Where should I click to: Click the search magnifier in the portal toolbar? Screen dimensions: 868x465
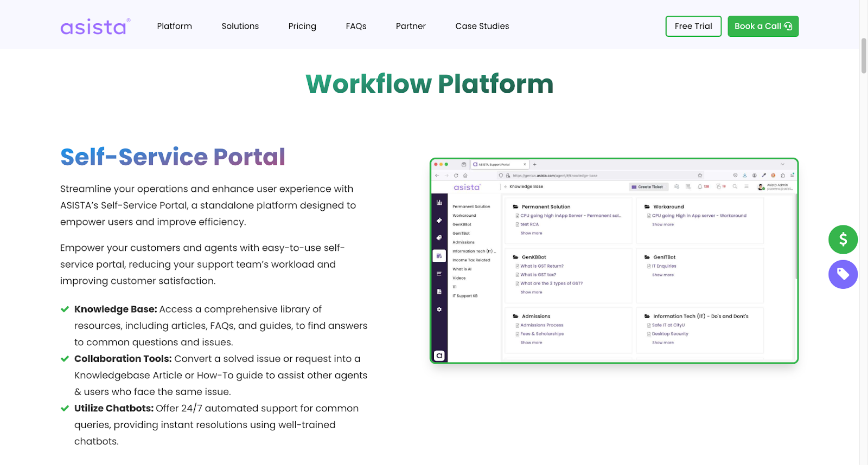click(x=735, y=186)
